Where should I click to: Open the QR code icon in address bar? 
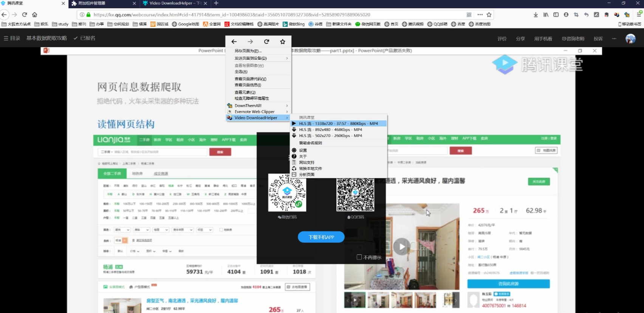[x=469, y=15]
